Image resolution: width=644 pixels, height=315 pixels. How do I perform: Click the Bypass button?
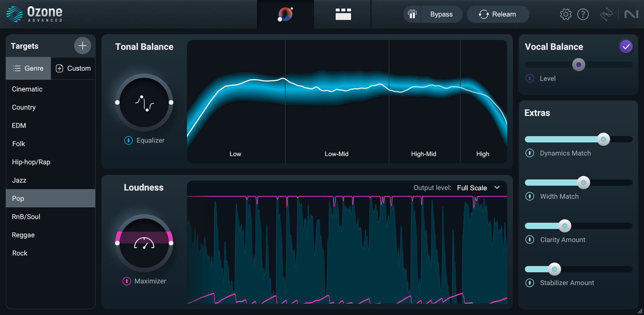[x=442, y=14]
